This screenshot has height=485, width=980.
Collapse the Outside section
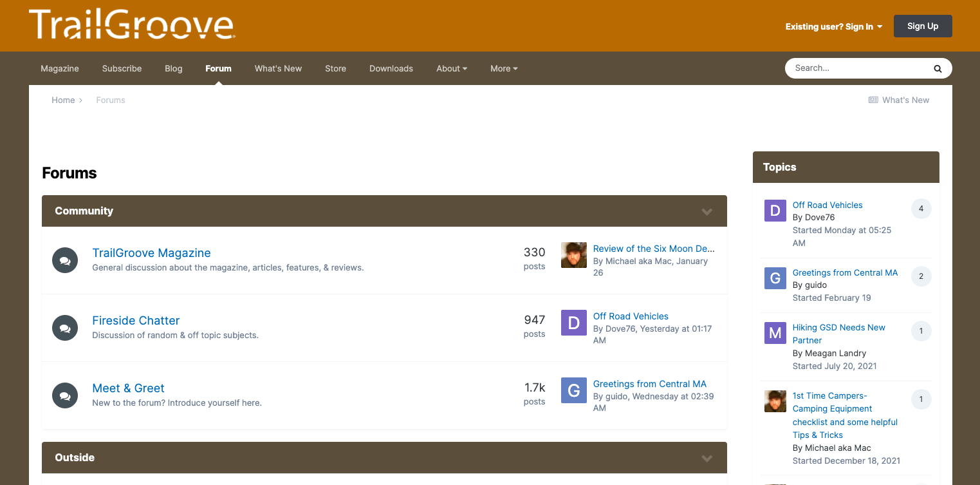(x=707, y=457)
